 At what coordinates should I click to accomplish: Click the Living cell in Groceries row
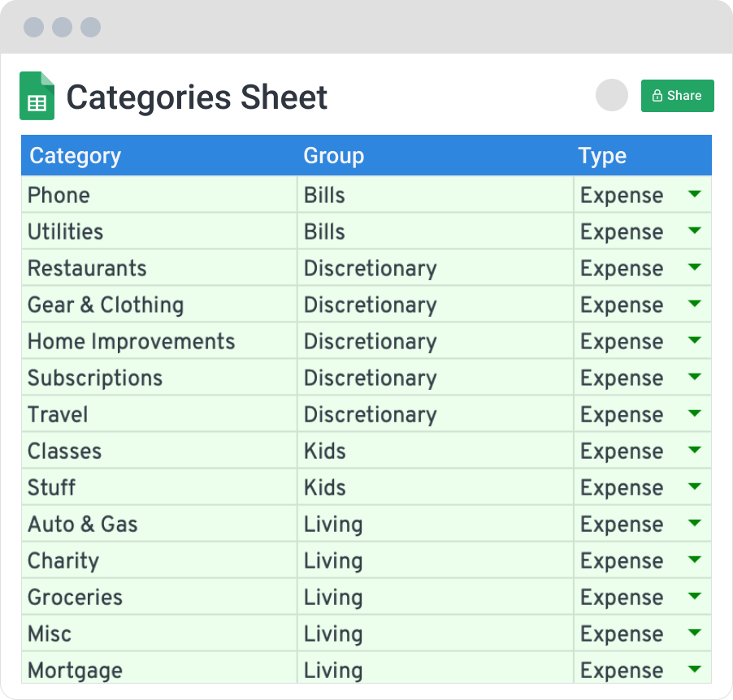pyautogui.click(x=436, y=597)
